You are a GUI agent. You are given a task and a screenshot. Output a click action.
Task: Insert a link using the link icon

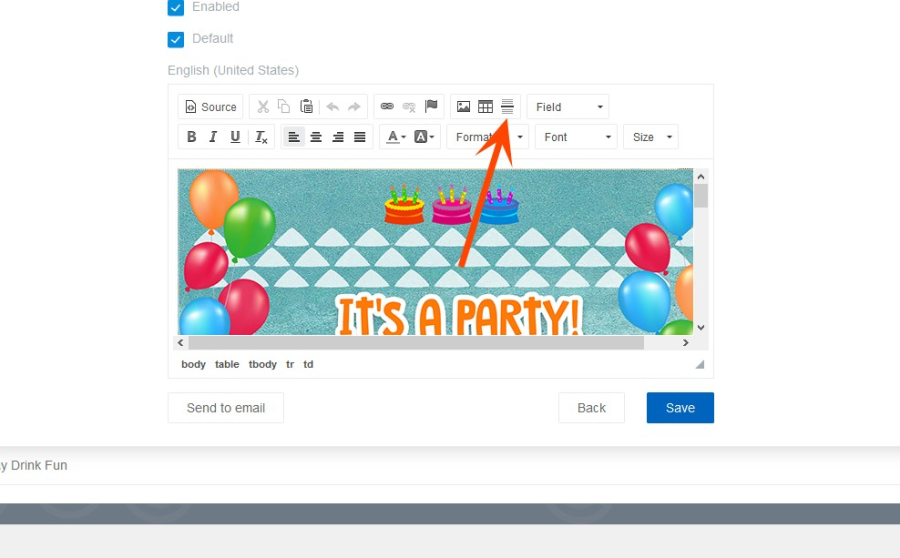pyautogui.click(x=387, y=107)
